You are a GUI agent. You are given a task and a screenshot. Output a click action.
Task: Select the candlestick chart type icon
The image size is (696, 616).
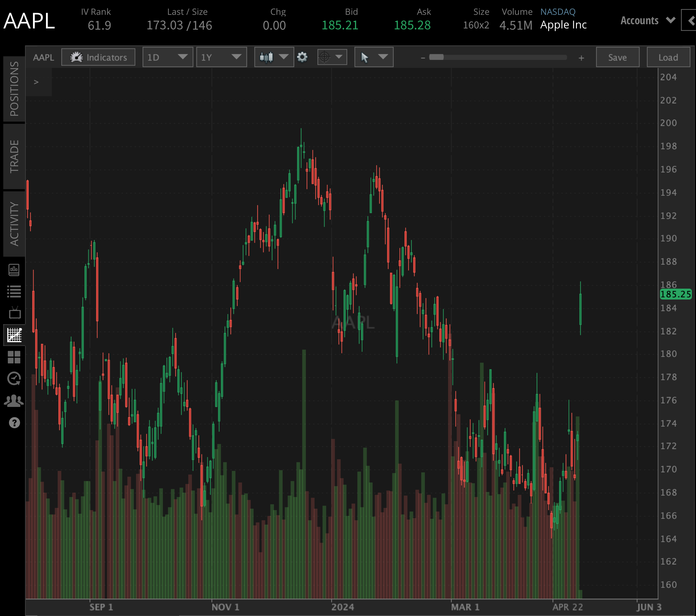[x=267, y=57]
